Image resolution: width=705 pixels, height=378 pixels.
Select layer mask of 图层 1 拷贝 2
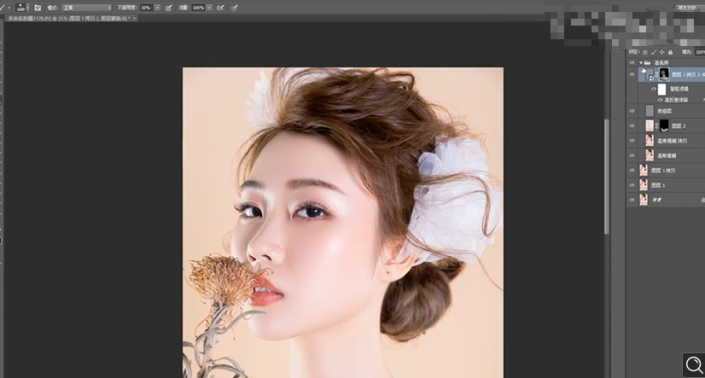point(664,74)
